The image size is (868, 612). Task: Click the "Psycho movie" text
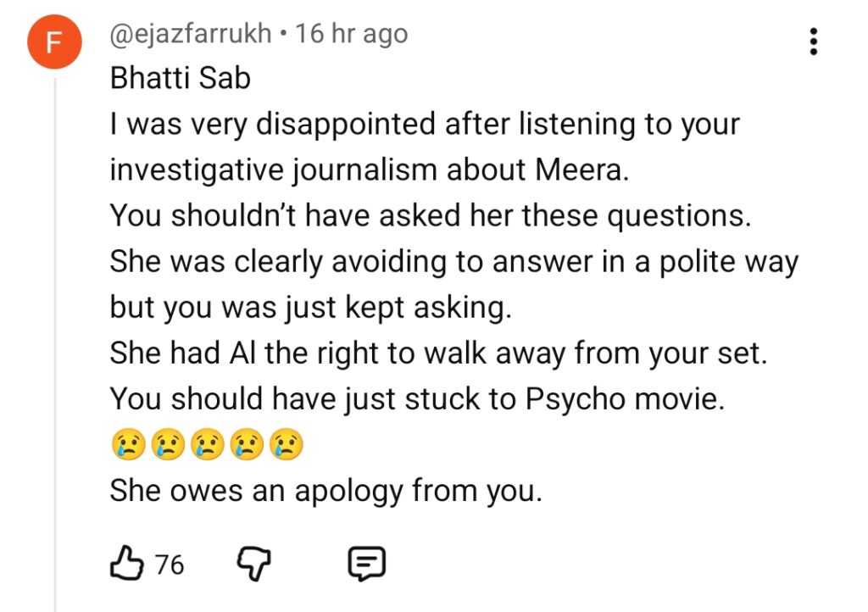pyautogui.click(x=625, y=398)
